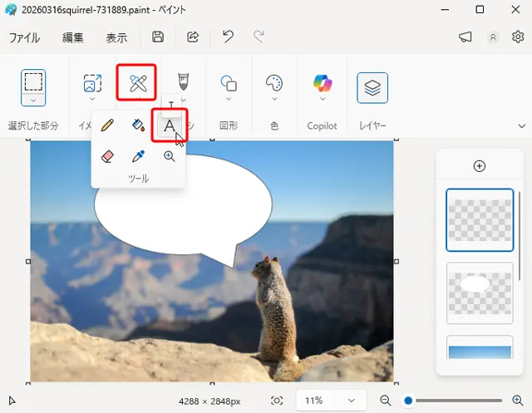Viewport: 532px width, 413px height.
Task: Expand the Shapes dropdown chevron
Action: point(229,99)
